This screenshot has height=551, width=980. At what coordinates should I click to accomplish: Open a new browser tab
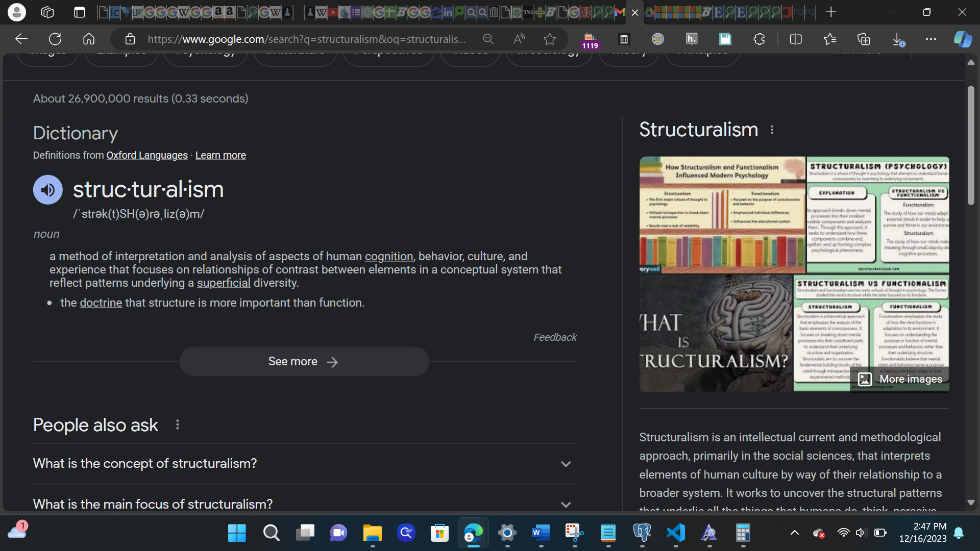(831, 12)
